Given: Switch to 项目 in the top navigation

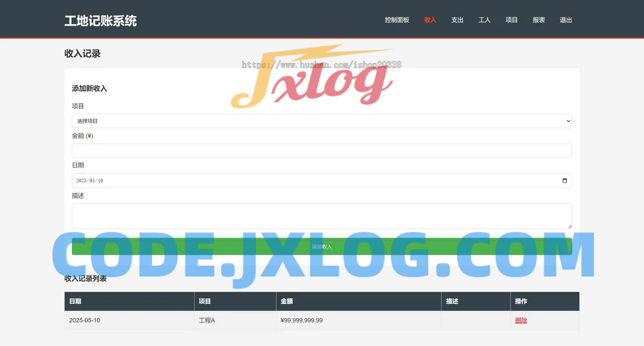Looking at the screenshot, I should point(511,20).
